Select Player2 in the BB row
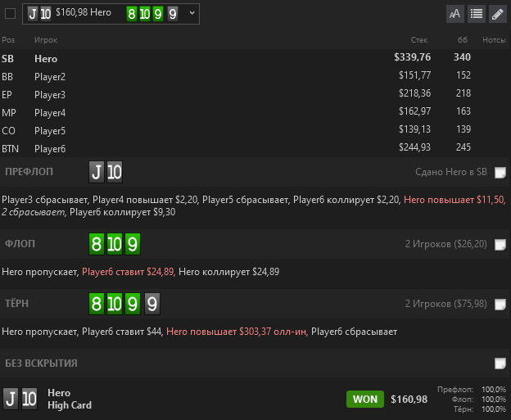The height and width of the screenshot is (420, 511). click(50, 77)
